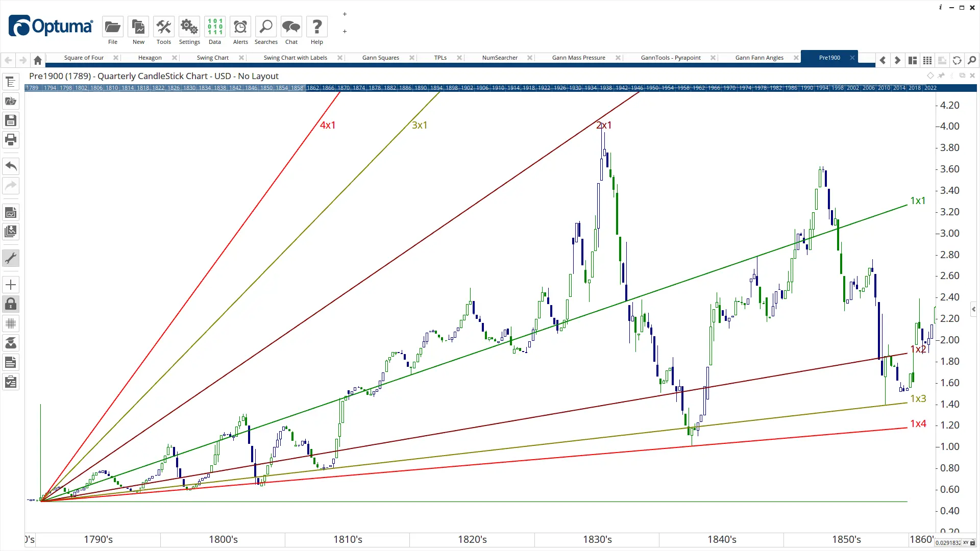Click the open folder icon in left sidebar
The image size is (980, 551).
pyautogui.click(x=11, y=101)
